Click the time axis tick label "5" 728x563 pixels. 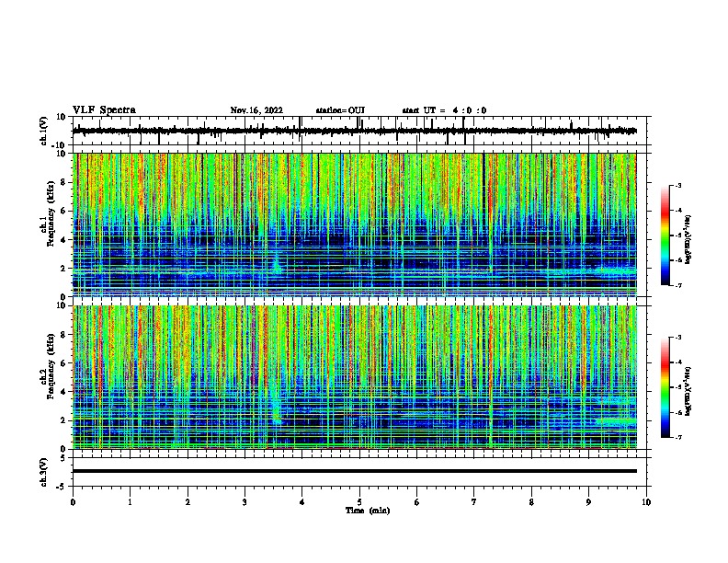click(359, 502)
